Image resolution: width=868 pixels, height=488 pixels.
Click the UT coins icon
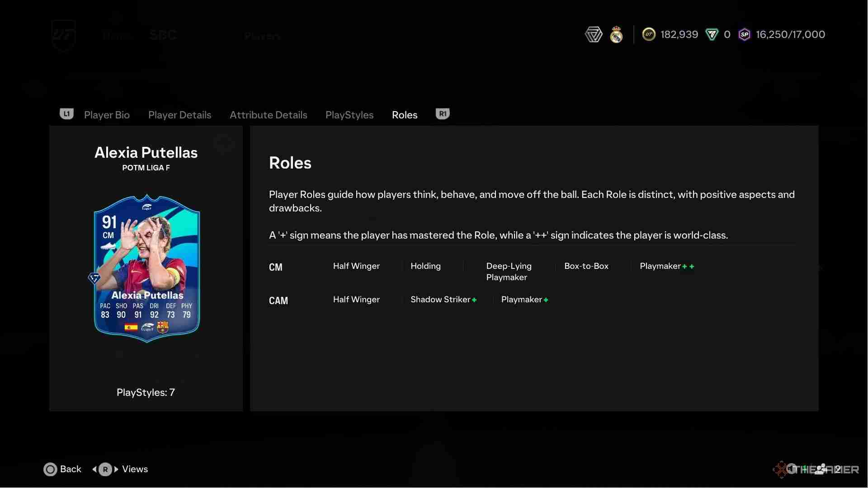coord(649,34)
